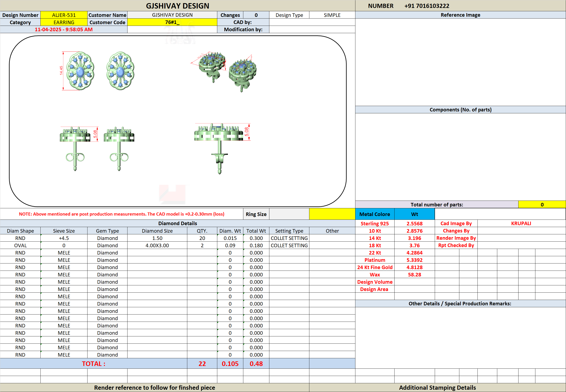Click the customer code cell 76#1_
566x392 pixels.
[x=172, y=22]
